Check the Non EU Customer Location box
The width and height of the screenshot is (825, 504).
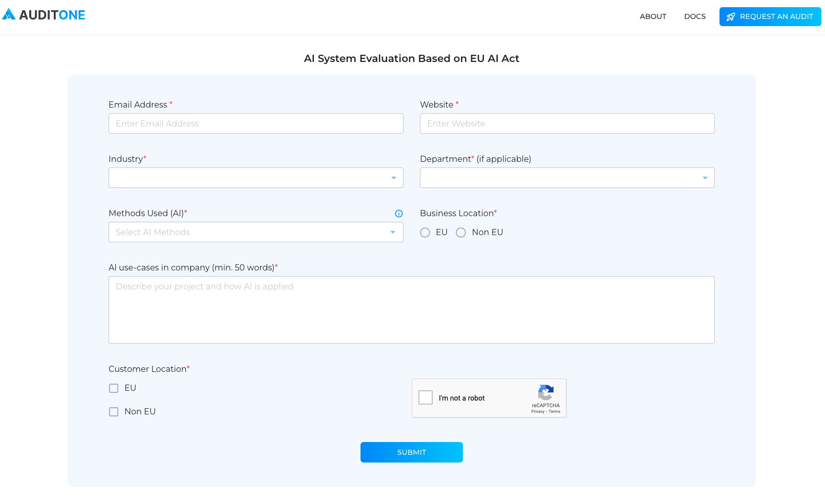pyautogui.click(x=114, y=412)
